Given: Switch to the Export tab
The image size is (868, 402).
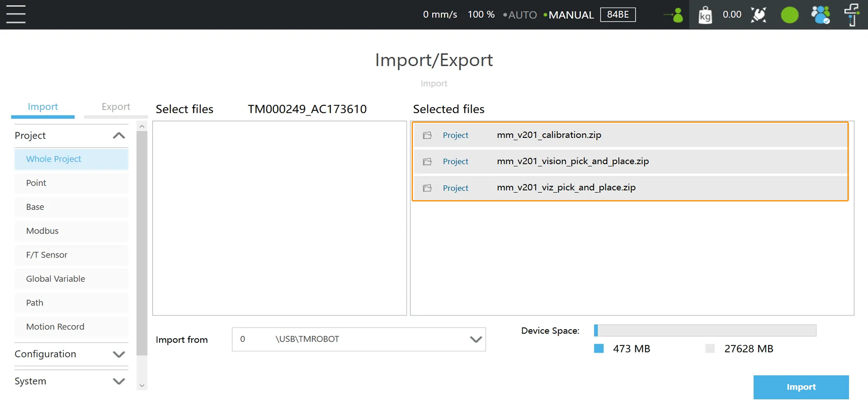Looking at the screenshot, I should coord(116,107).
